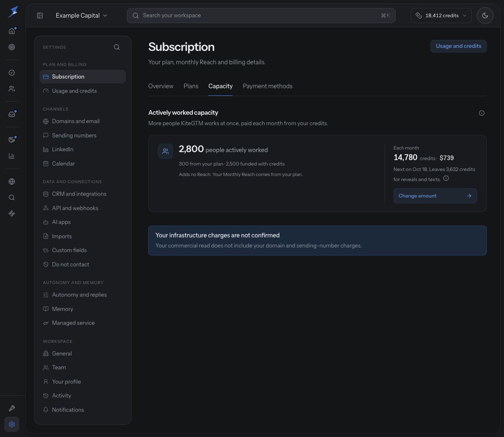The image size is (504, 437).
Task: Open the badge checkmark icon in the rail
Action: tap(12, 73)
